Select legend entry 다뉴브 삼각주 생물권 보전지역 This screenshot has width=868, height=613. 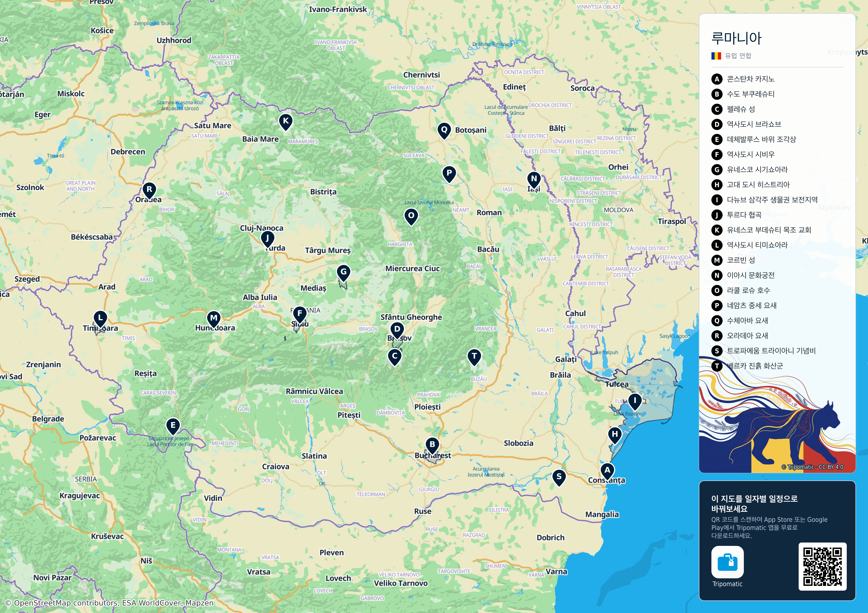765,200
